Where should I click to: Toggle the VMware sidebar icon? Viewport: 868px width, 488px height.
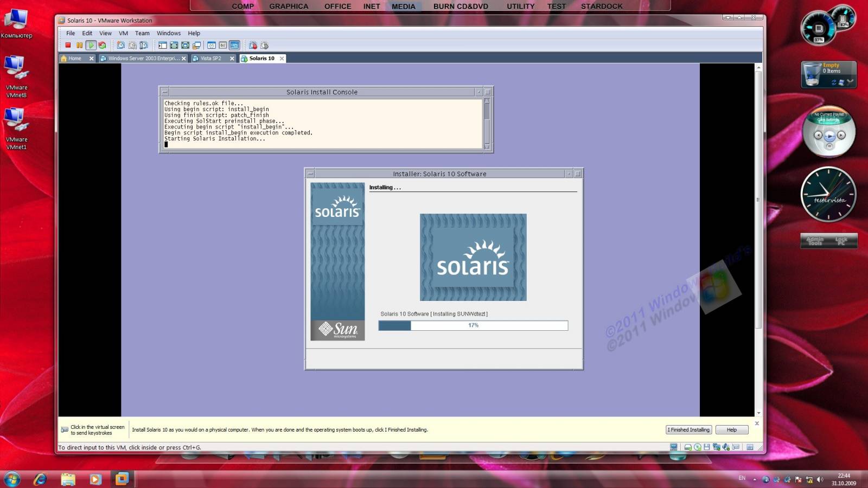tap(162, 46)
